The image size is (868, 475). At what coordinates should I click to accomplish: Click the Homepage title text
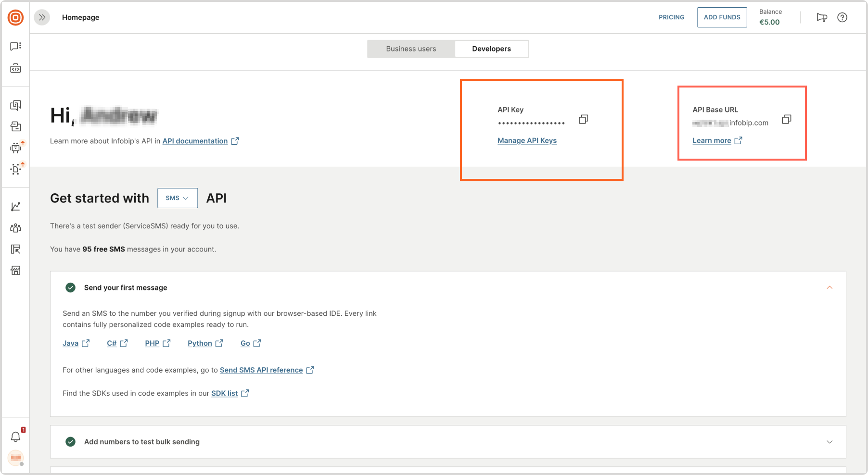80,17
